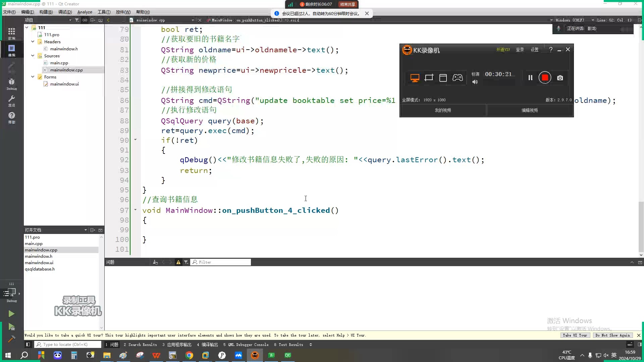
Task: Open the 打开文档 panel dropdown
Action: tap(86, 230)
